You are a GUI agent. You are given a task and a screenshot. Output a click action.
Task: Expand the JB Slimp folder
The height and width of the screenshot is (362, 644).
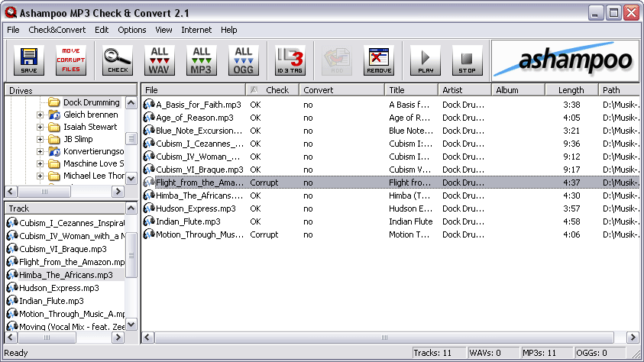pos(40,139)
